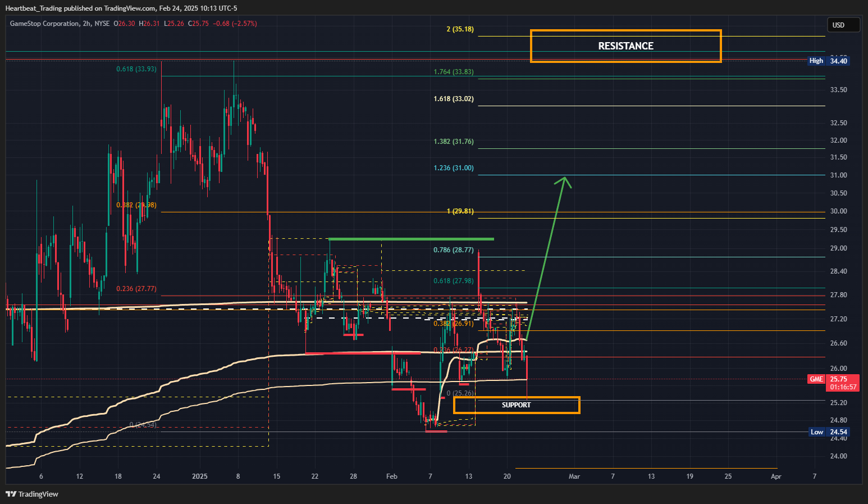Click the 29.00 price axis label
The height and width of the screenshot is (504, 868).
click(838, 248)
